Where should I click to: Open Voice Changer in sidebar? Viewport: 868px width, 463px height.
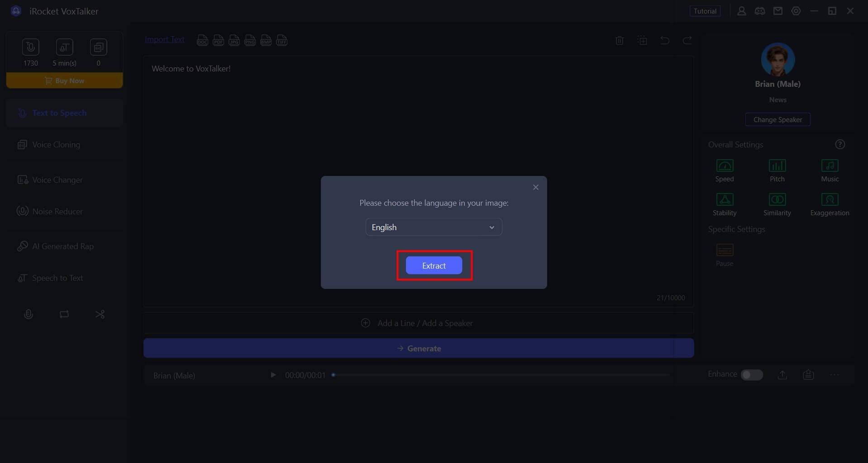[x=64, y=180]
